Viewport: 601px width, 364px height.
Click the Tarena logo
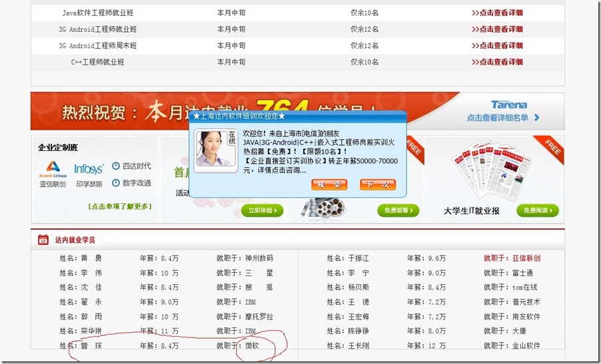tap(509, 104)
